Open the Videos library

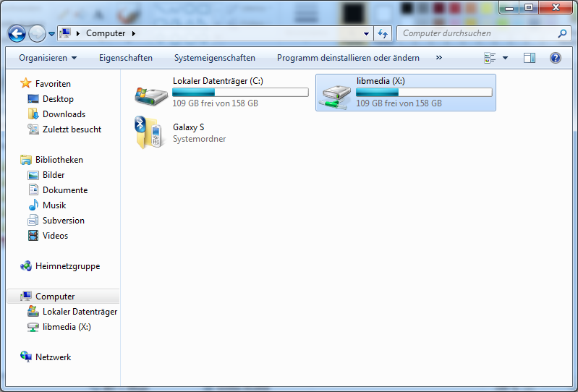pyautogui.click(x=55, y=236)
